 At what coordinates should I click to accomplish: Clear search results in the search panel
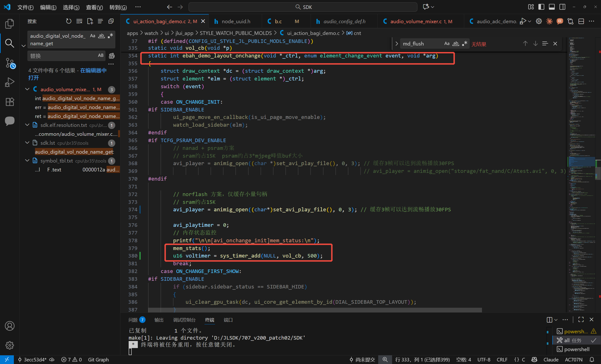79,21
